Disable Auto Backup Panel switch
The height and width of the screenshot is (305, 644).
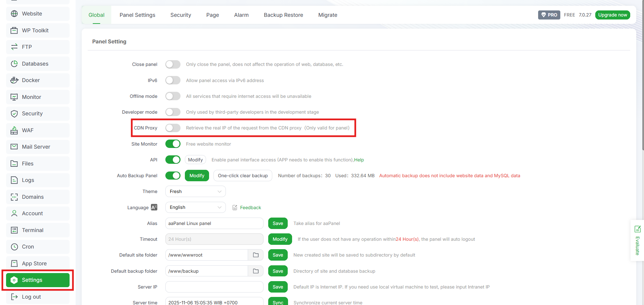click(x=173, y=176)
